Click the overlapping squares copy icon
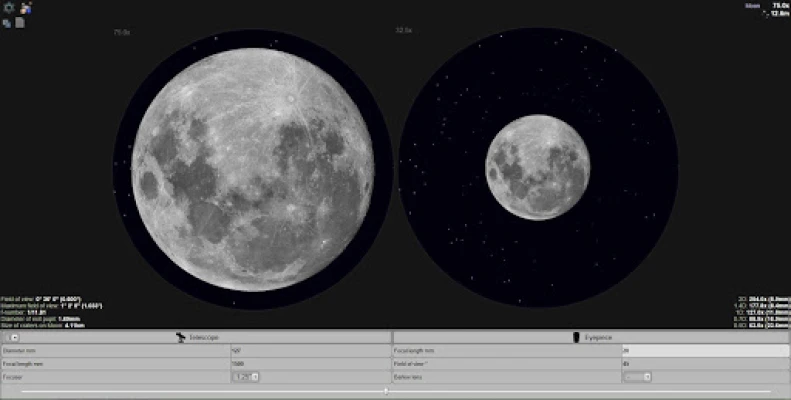This screenshot has height=400, width=791. (8, 22)
